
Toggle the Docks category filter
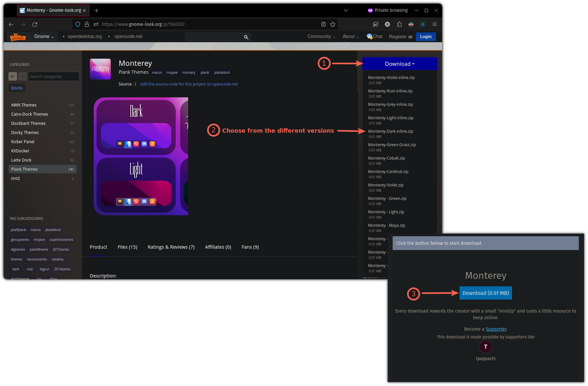(17, 88)
